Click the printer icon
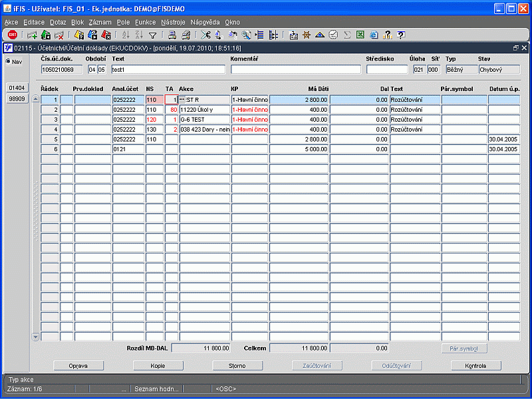This screenshot has height=399, width=532. coord(172,35)
